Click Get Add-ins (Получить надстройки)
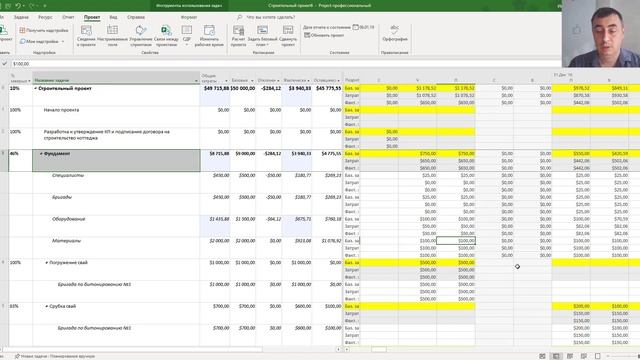640x360 pixels. 44,30
